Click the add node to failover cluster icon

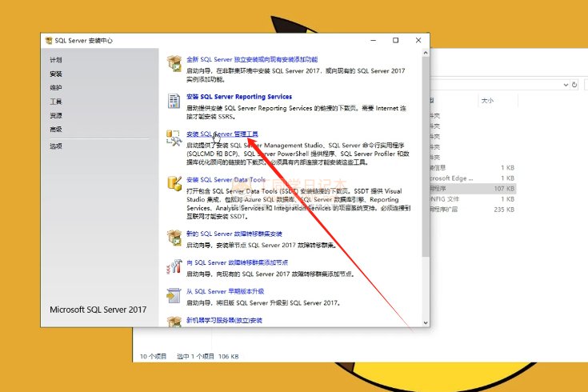click(174, 266)
